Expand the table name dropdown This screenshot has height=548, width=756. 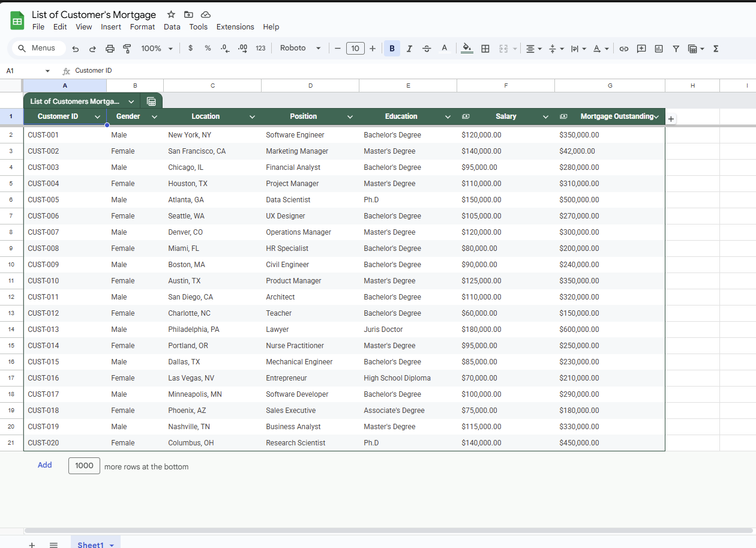click(131, 101)
